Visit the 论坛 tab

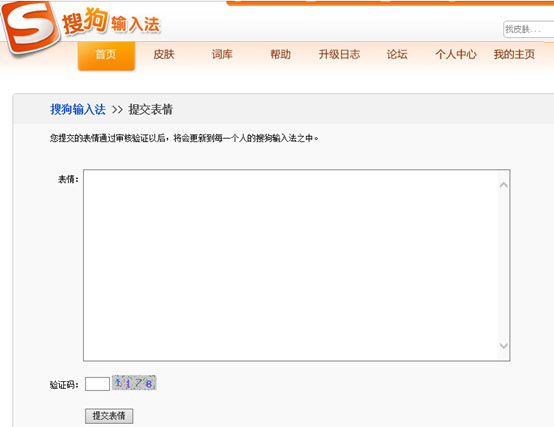[397, 54]
